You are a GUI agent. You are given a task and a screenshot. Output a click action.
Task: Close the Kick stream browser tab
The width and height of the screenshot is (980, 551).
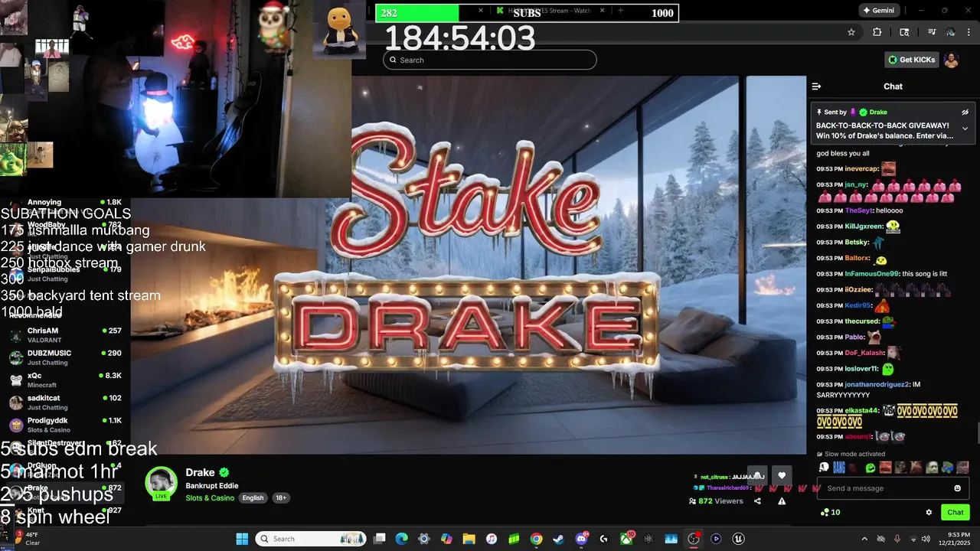coord(603,11)
